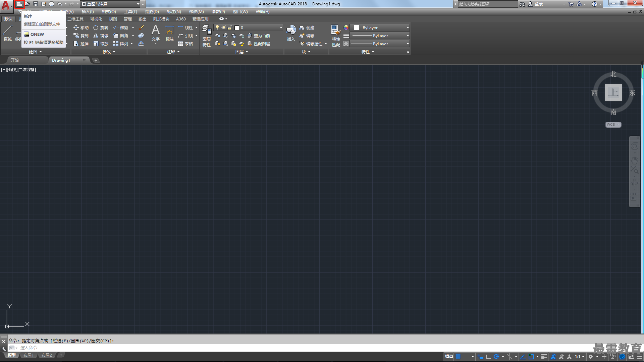Expand the 注释 panel flyout
Viewport: 644px width, 362px height.
coord(173,52)
